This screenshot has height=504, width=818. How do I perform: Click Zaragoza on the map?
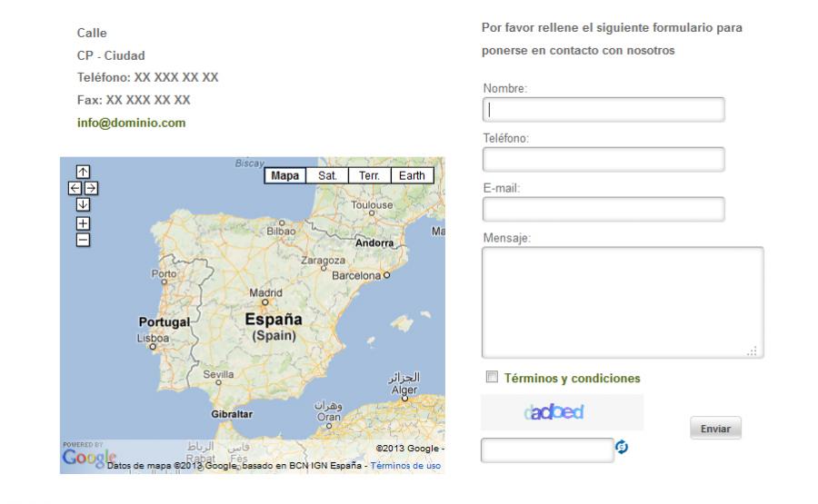[323, 262]
